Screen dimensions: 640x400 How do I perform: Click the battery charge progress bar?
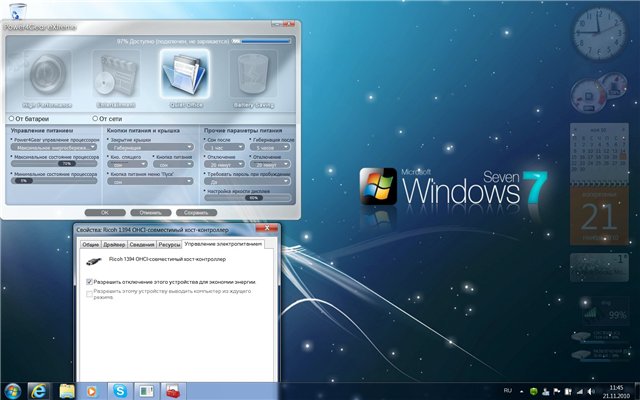tap(261, 41)
